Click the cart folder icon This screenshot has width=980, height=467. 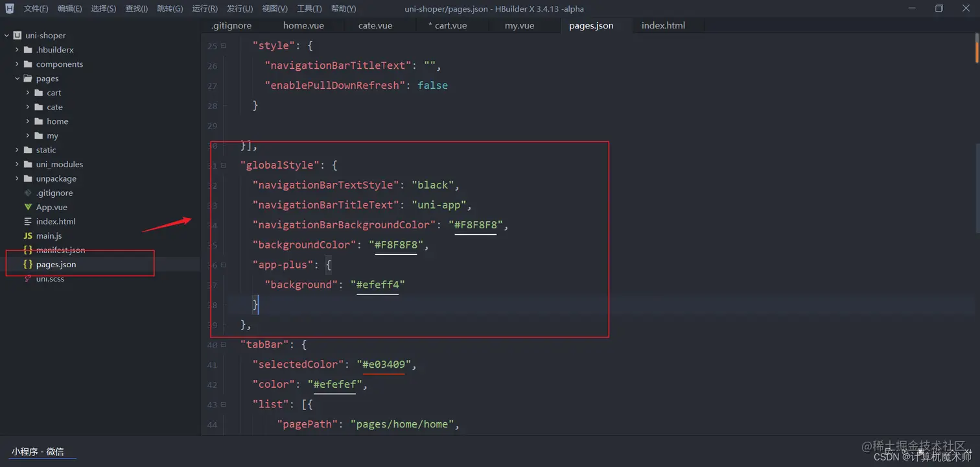(x=39, y=93)
